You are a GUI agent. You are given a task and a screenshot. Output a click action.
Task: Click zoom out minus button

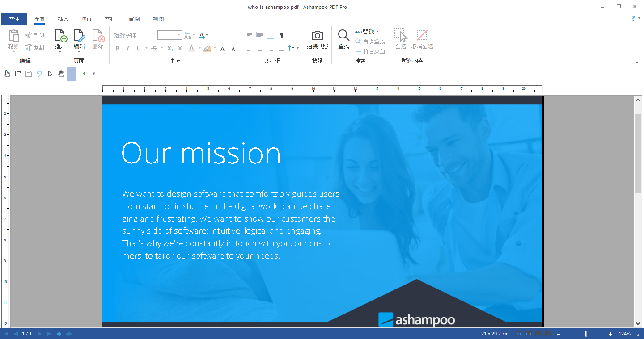click(559, 334)
